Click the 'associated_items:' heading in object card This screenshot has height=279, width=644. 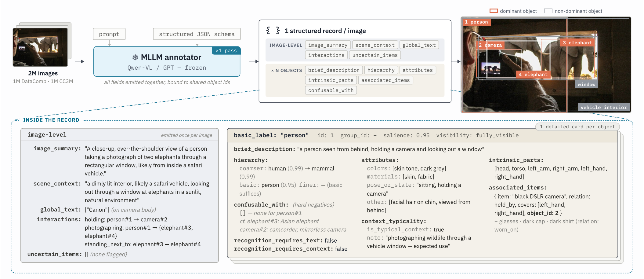pyautogui.click(x=518, y=188)
